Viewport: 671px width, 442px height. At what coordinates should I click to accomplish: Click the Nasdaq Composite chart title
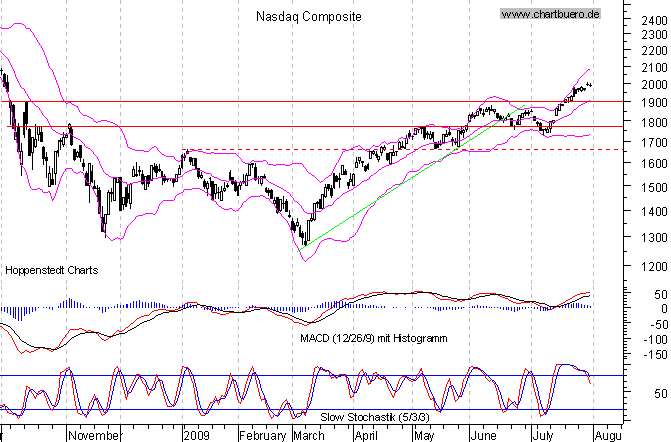[x=309, y=17]
